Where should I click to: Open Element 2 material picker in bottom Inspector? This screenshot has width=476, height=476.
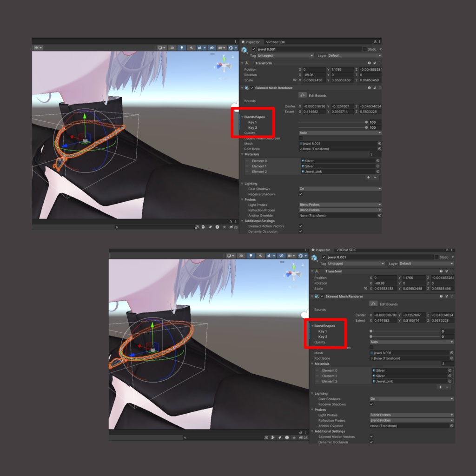coord(450,381)
